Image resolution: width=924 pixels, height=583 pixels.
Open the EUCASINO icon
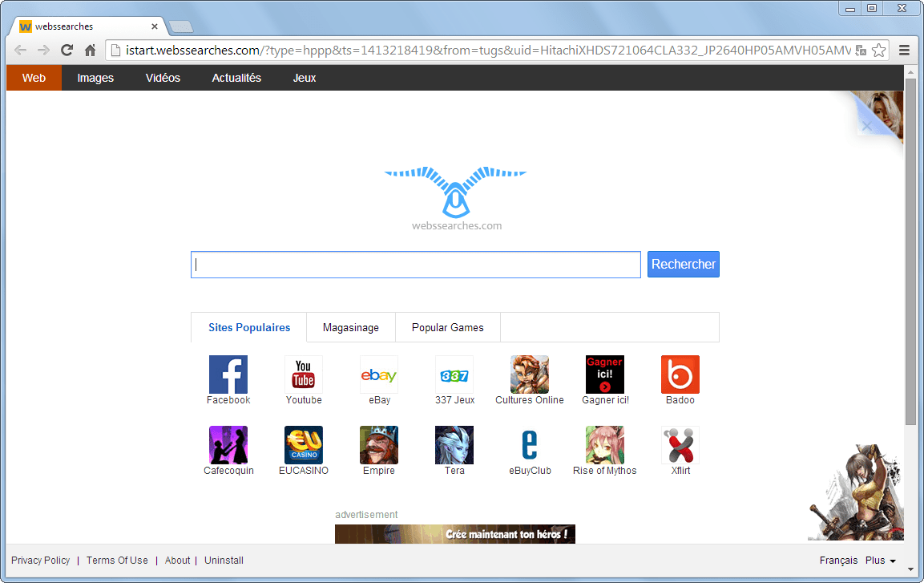coord(304,445)
